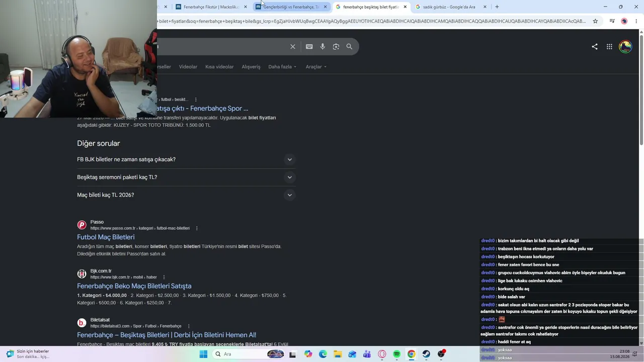Screen dimensions: 644x362
Task: Open options for the Fenerbahçe Spor result
Action: tap(196, 100)
